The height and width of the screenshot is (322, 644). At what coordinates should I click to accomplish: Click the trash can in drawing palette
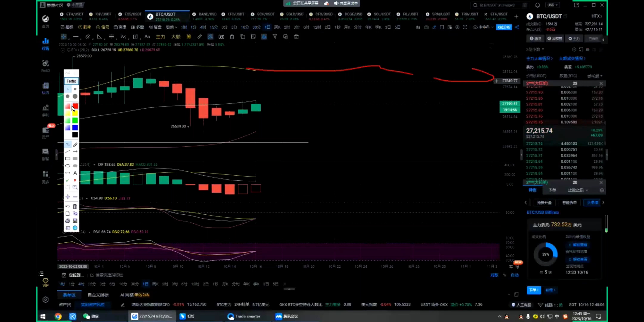75,206
